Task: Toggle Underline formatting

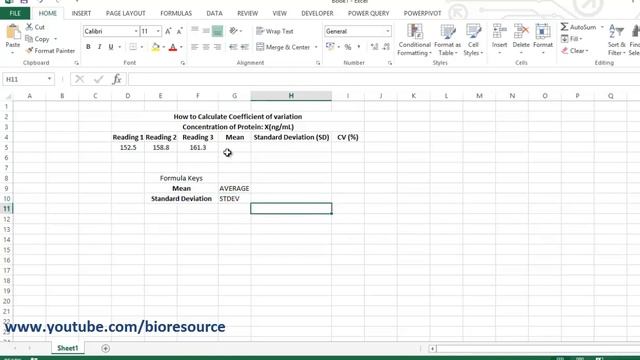Action: pyautogui.click(x=111, y=47)
